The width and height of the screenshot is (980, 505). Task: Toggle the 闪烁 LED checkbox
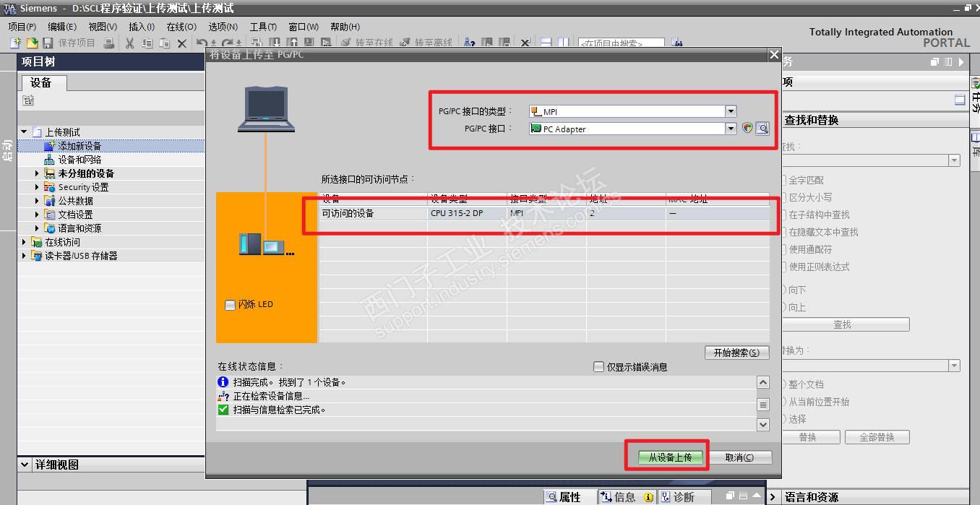(231, 305)
